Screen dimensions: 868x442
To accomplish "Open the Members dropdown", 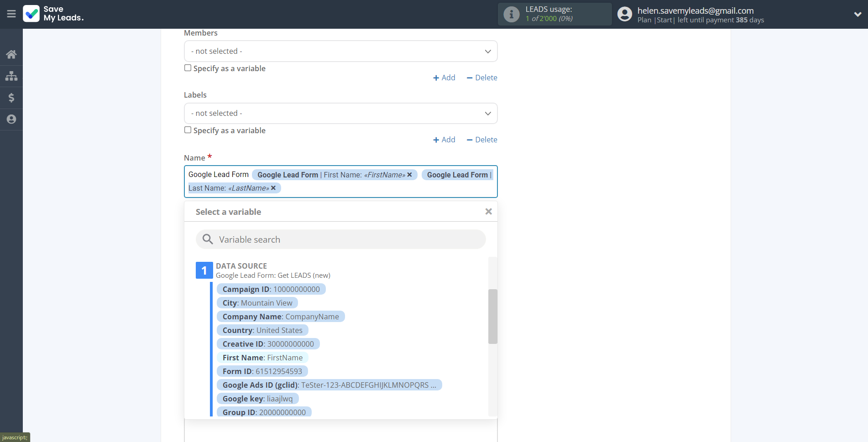I will pos(340,51).
